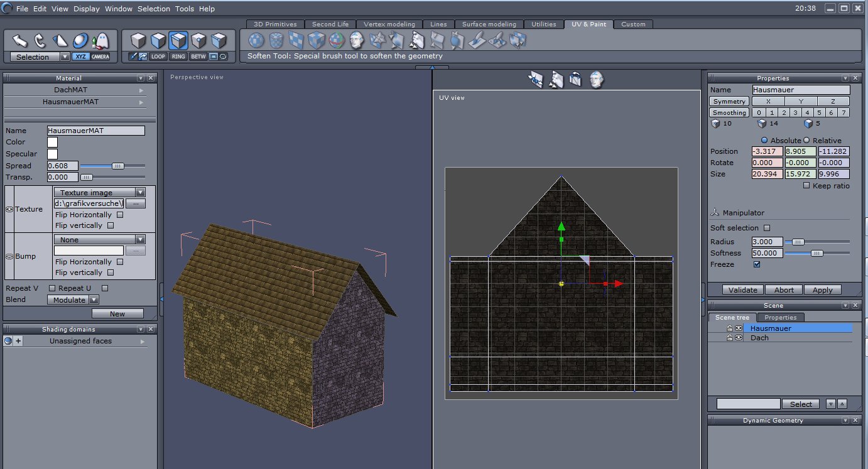Uncheck the Freeze checkbox
Screen dimensions: 868x469
tap(757, 264)
